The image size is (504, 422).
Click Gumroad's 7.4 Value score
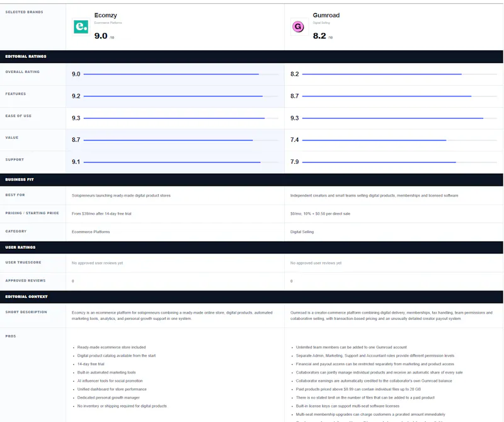click(295, 140)
